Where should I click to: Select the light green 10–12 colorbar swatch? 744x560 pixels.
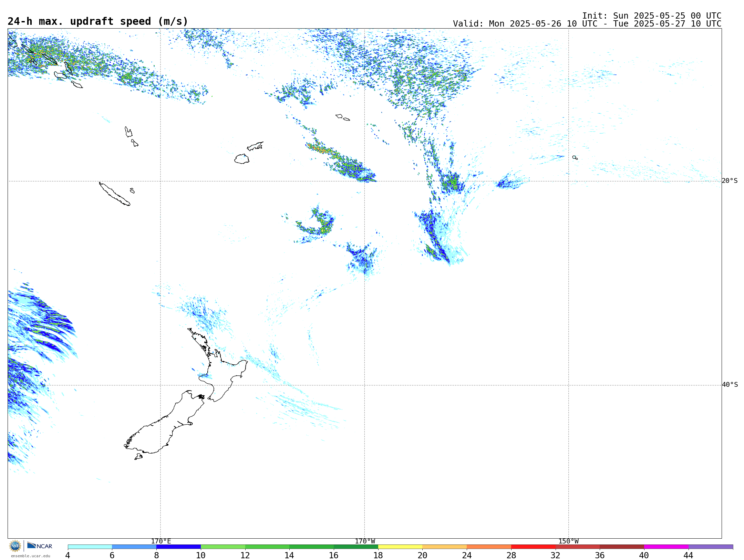coord(223,547)
